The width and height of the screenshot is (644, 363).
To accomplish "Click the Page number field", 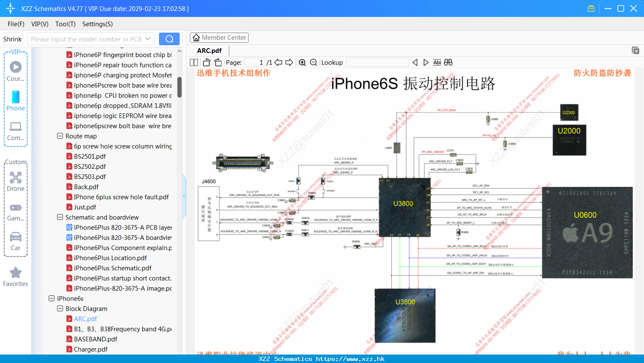I will [255, 62].
